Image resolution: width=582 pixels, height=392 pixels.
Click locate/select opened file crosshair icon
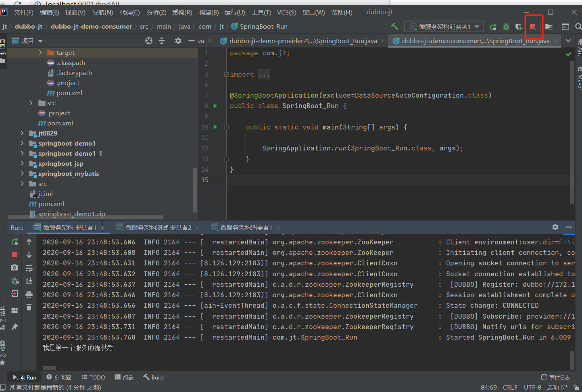click(149, 41)
